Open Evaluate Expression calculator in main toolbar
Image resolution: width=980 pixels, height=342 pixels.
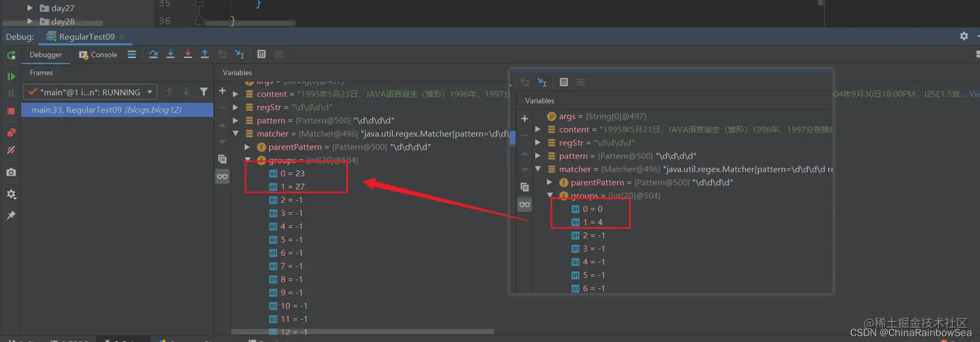click(x=261, y=54)
